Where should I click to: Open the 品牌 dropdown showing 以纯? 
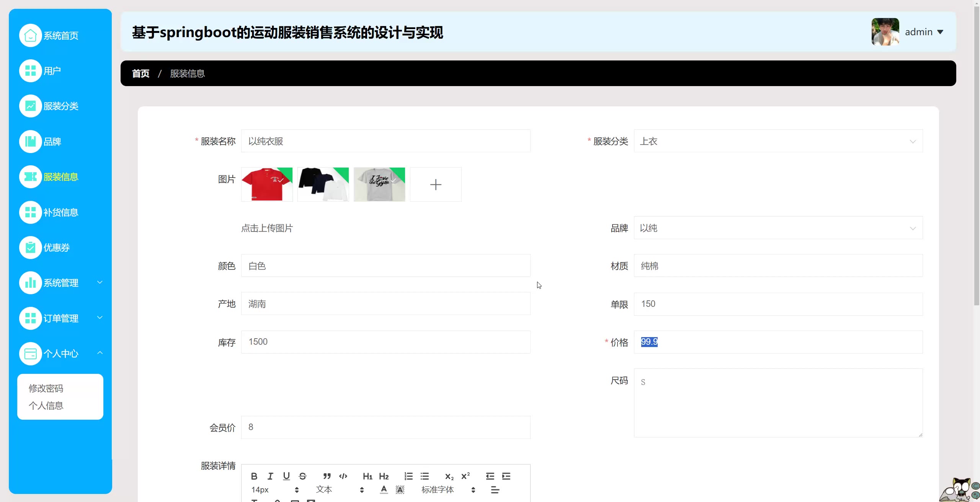point(778,228)
